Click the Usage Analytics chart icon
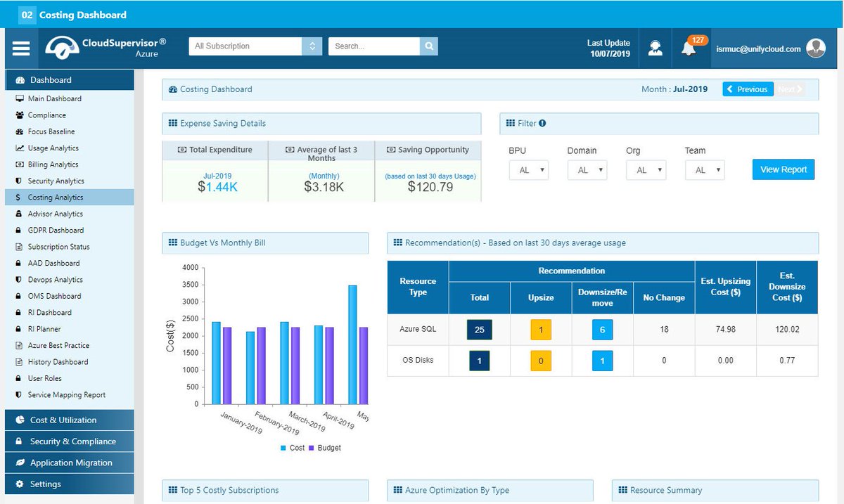Image resolution: width=844 pixels, height=504 pixels. coord(20,148)
